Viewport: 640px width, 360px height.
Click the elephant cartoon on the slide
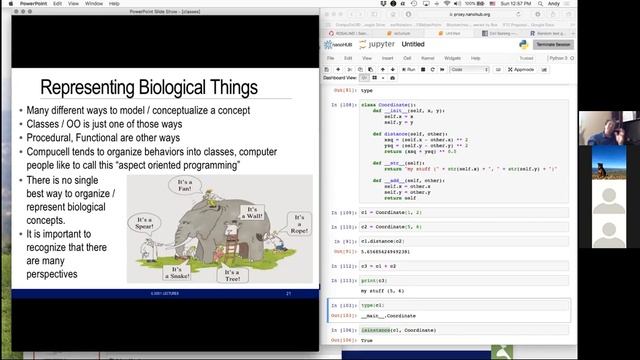pos(220,229)
